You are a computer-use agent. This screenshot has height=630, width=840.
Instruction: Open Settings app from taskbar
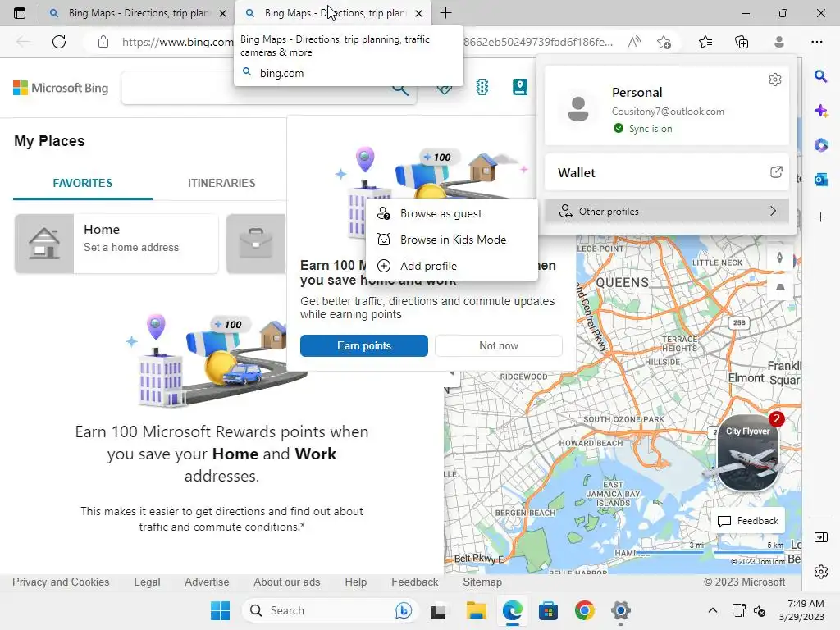point(621,610)
